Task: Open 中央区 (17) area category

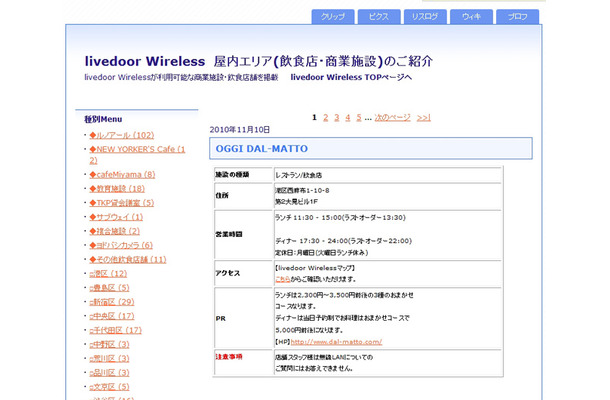Action: [x=112, y=316]
